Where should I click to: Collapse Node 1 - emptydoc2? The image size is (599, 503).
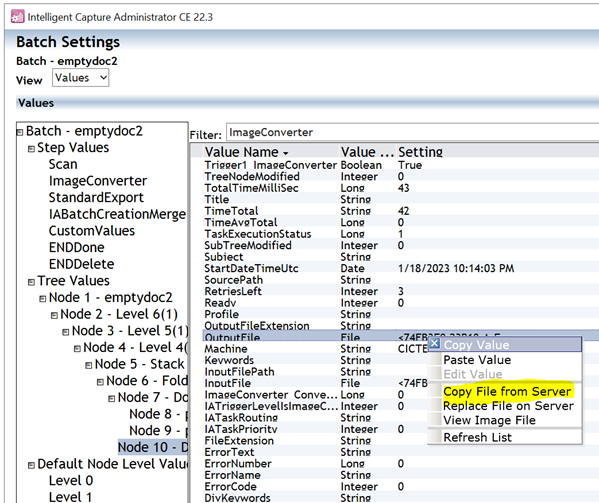coord(43,299)
